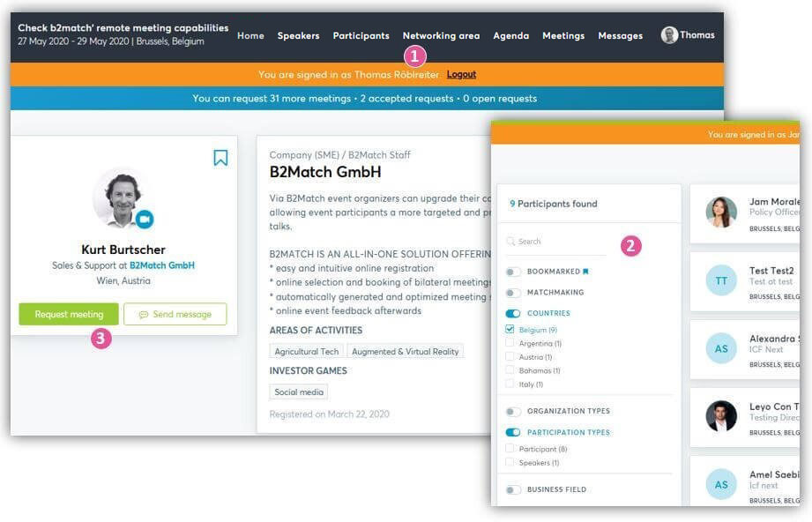Open the Messages page

(621, 36)
